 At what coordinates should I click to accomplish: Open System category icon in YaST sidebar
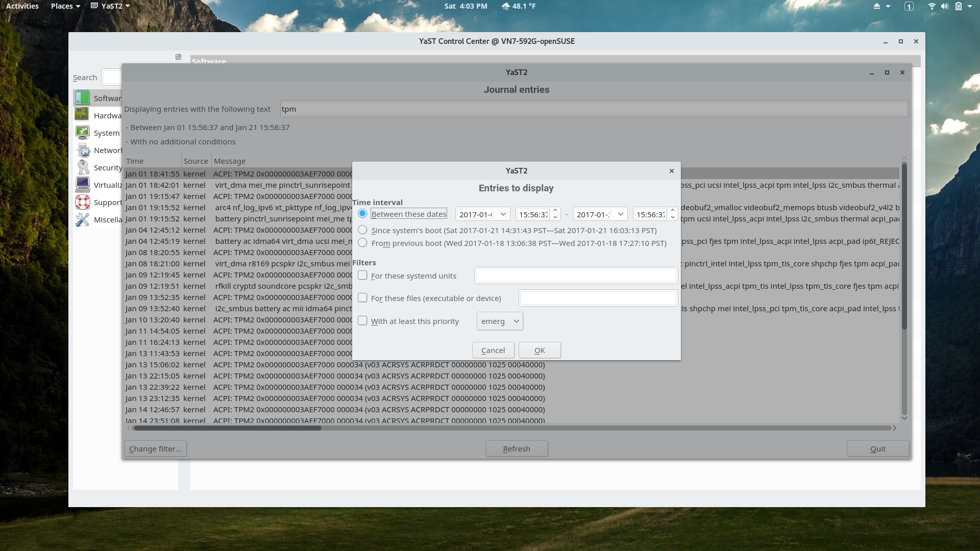[x=82, y=133]
